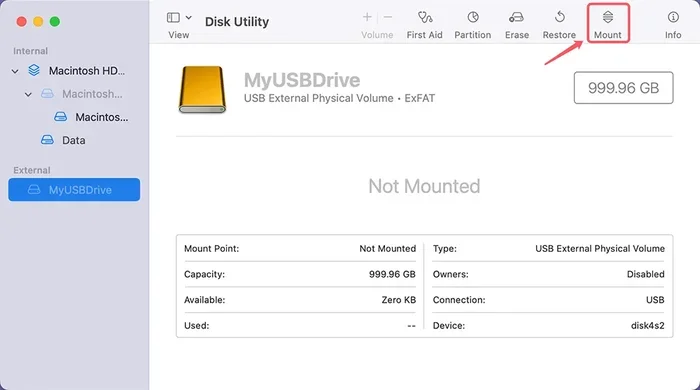Viewport: 700px width, 390px height.
Task: Minimize window with the yellow button
Action: (38, 21)
